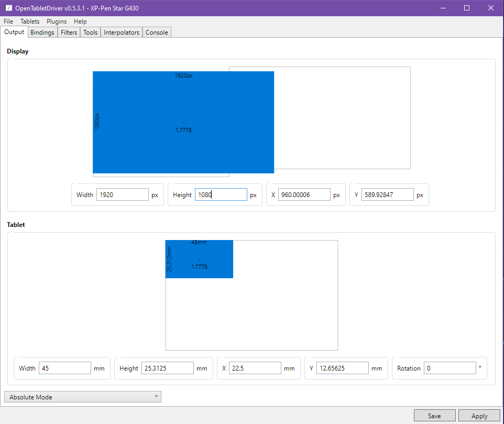
Task: Click the Display Height input field
Action: pos(221,195)
